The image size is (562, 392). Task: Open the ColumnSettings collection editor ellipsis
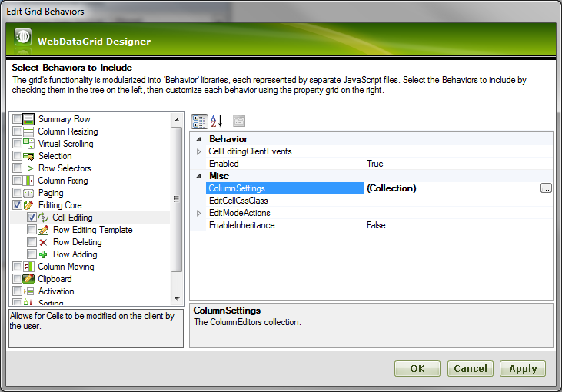click(x=546, y=188)
